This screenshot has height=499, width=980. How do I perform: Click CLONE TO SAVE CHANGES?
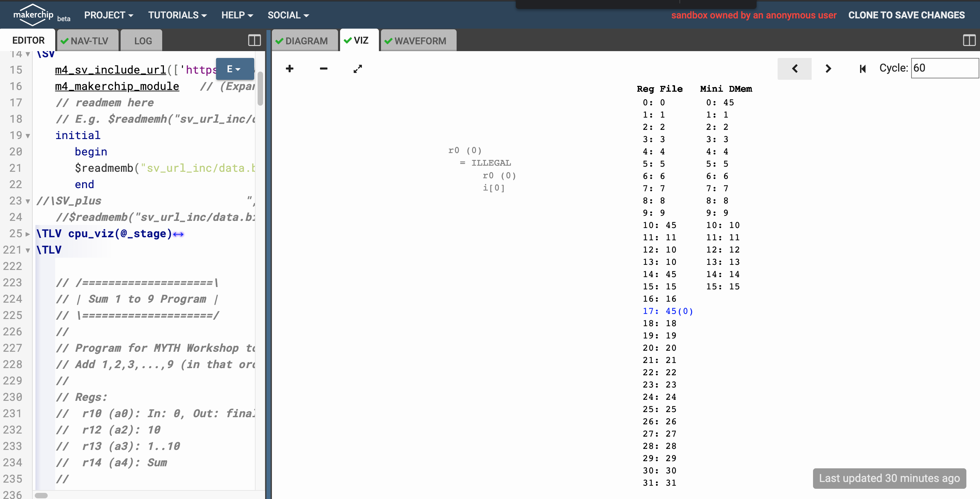906,15
